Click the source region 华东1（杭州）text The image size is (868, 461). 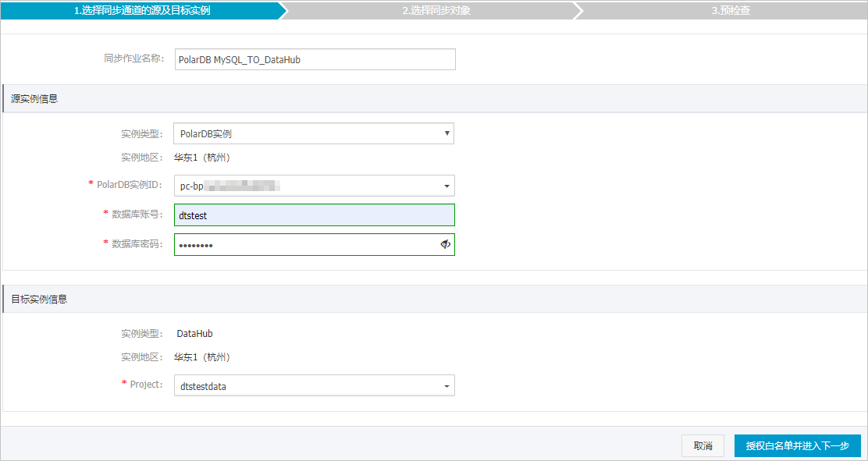click(x=203, y=158)
